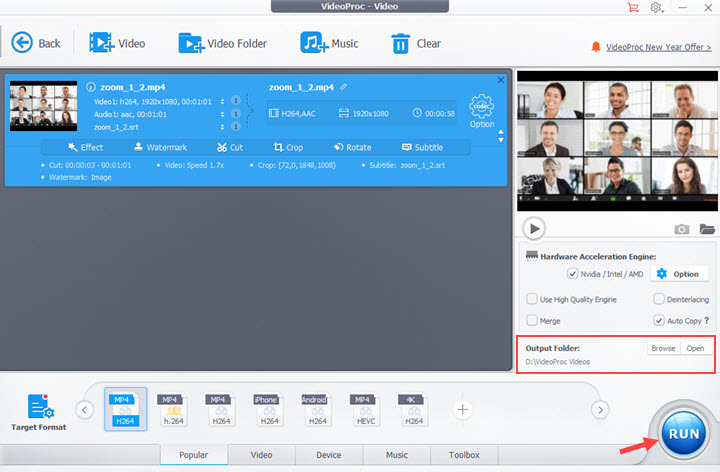
Task: Switch to the Device tab
Action: point(329,455)
